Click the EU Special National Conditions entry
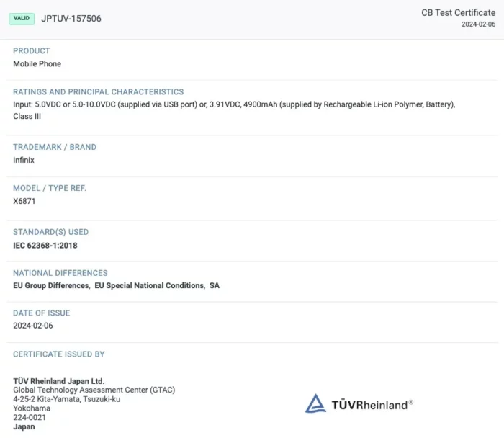 (x=149, y=286)
